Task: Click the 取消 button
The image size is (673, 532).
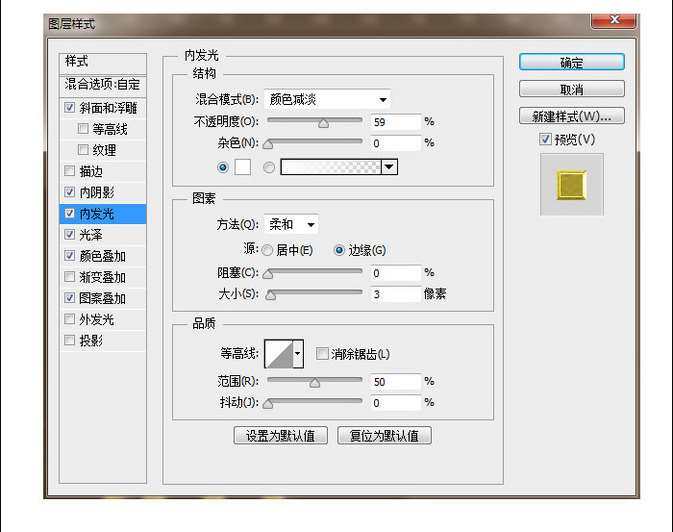Action: [571, 89]
